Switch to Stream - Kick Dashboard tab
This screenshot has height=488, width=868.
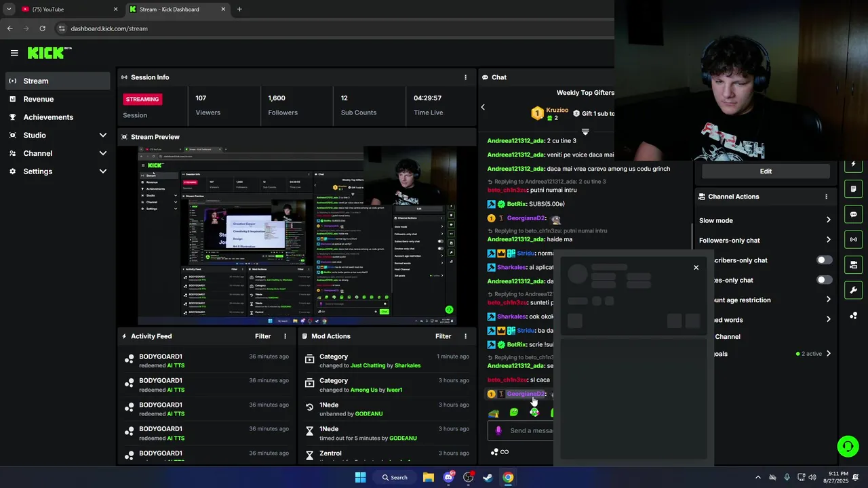(x=178, y=9)
